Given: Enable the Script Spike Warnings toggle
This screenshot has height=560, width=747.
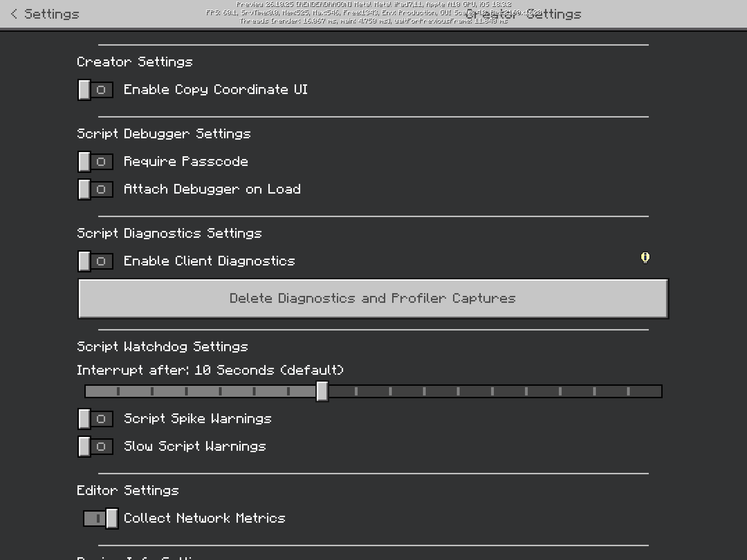Looking at the screenshot, I should pyautogui.click(x=95, y=419).
